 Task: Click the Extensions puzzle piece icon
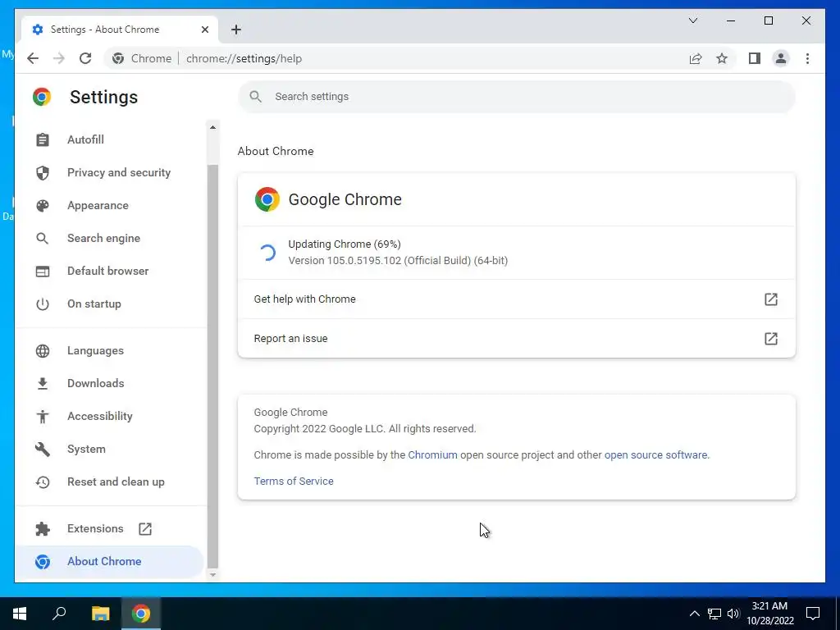point(43,529)
